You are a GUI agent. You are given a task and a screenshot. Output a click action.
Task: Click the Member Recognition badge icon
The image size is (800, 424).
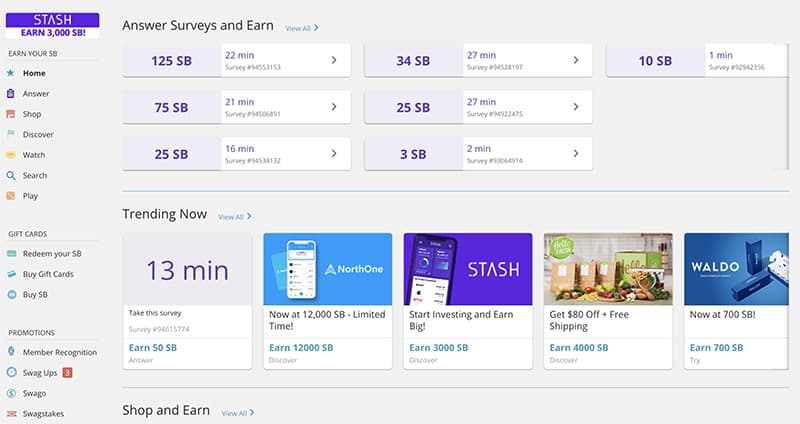pyautogui.click(x=11, y=352)
